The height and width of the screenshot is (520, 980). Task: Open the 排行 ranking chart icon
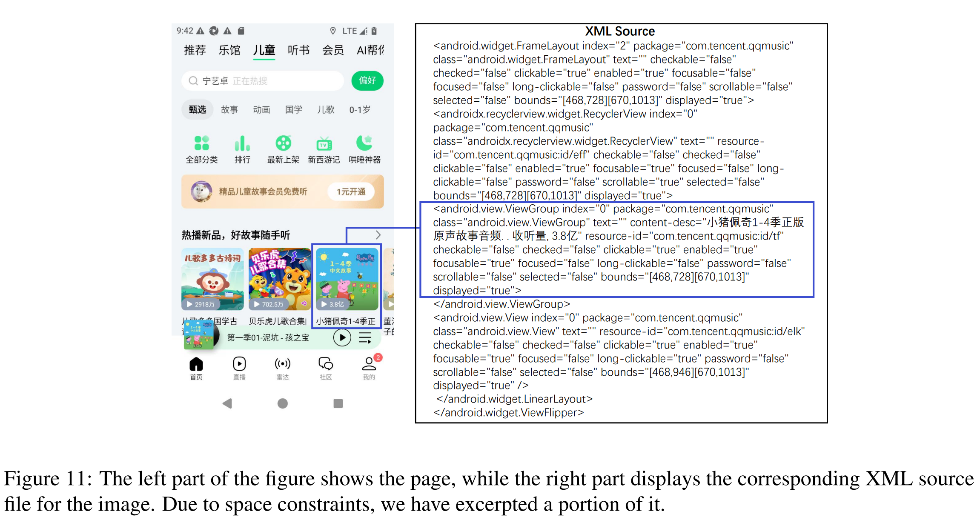(242, 143)
